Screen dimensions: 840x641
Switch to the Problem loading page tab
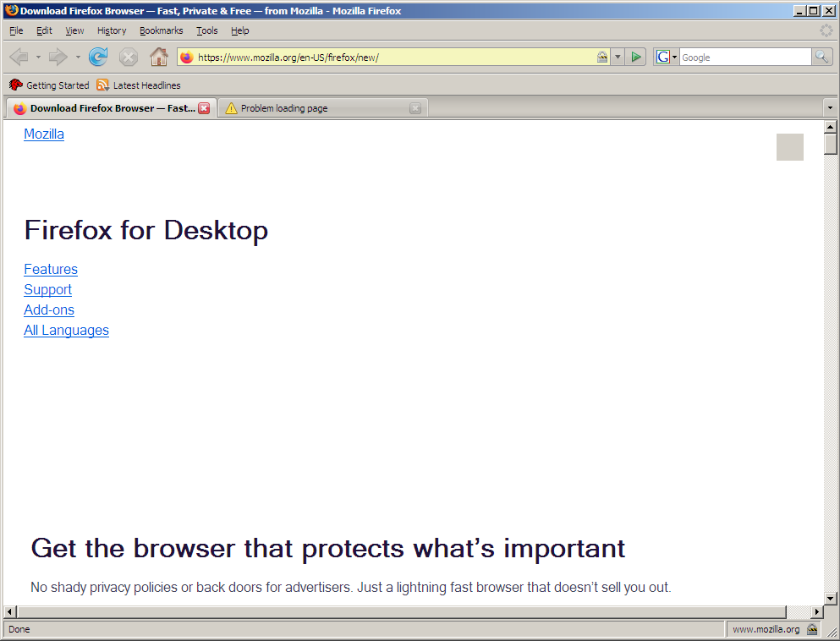(323, 108)
